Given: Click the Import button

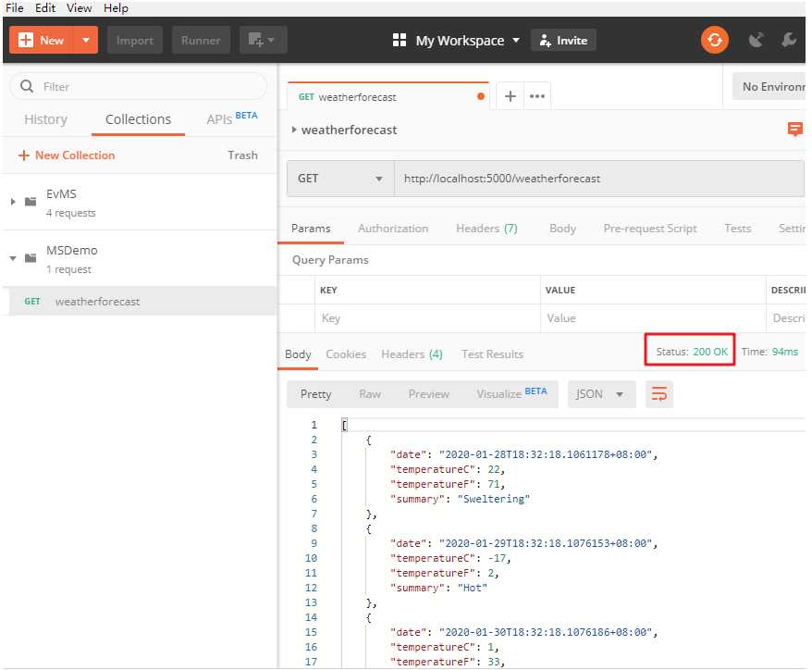Looking at the screenshot, I should [135, 40].
